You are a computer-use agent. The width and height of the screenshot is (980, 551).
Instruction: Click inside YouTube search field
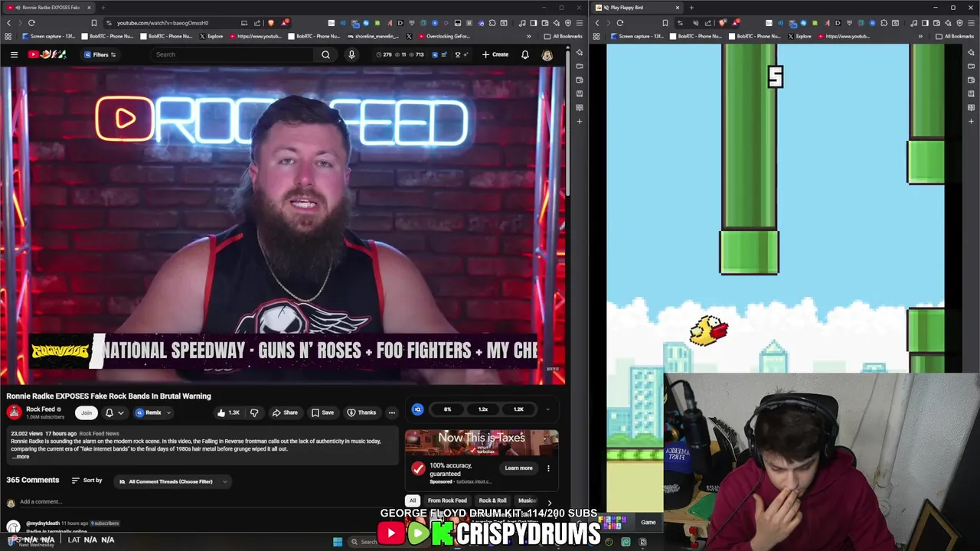click(x=233, y=54)
